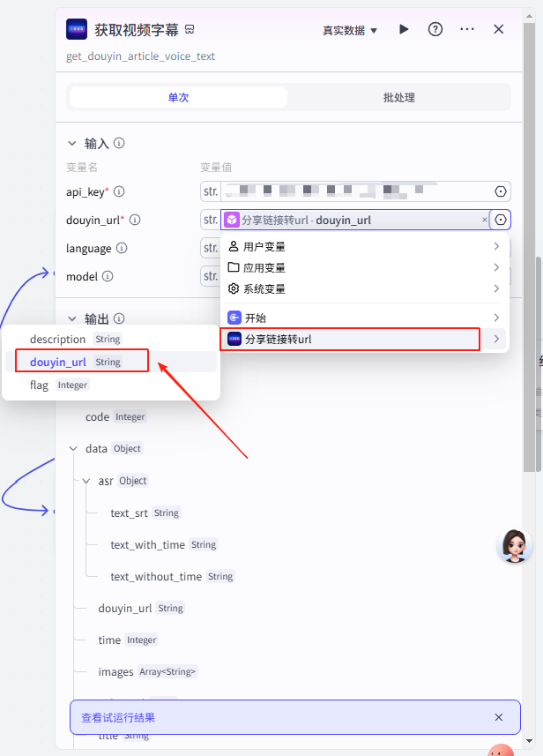Click the save icon beside 获取视频字幕 title
The height and width of the screenshot is (756, 543).
tap(190, 30)
